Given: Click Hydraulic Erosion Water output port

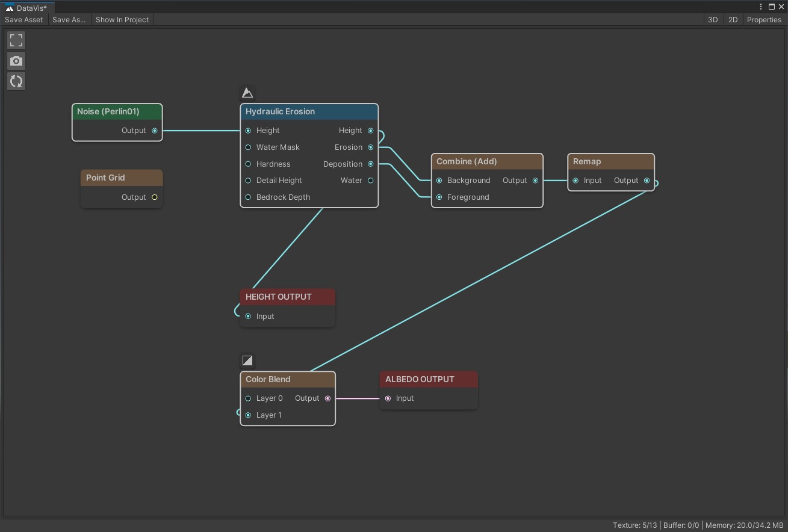Looking at the screenshot, I should [371, 181].
